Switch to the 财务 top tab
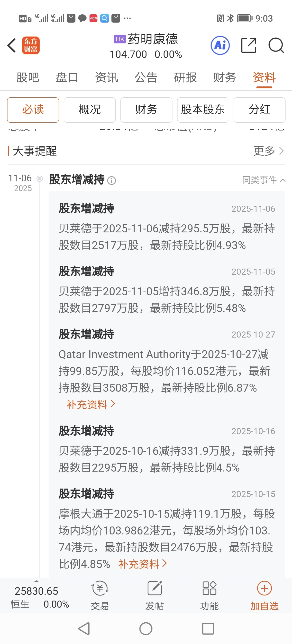 click(225, 77)
